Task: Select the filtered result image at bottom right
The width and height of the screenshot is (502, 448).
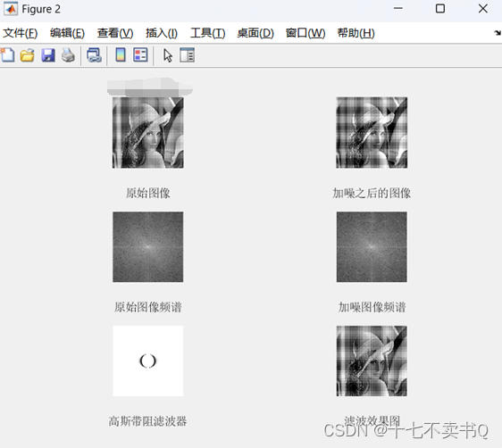Action: (372, 361)
